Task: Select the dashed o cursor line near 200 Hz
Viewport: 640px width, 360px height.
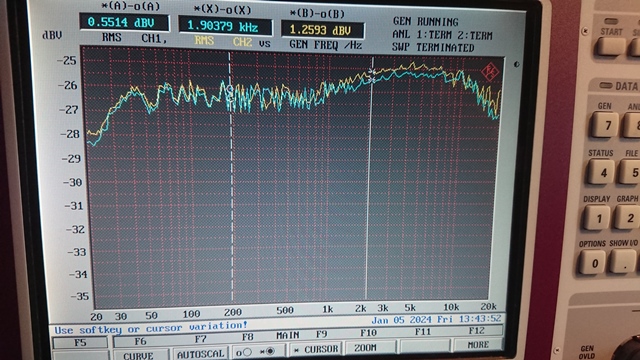Action: tap(231, 176)
